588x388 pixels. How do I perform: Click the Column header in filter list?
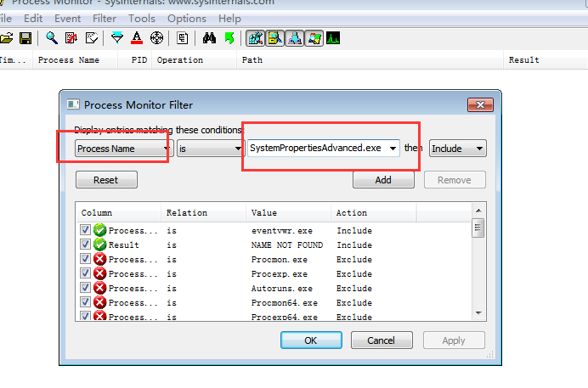pyautogui.click(x=118, y=213)
